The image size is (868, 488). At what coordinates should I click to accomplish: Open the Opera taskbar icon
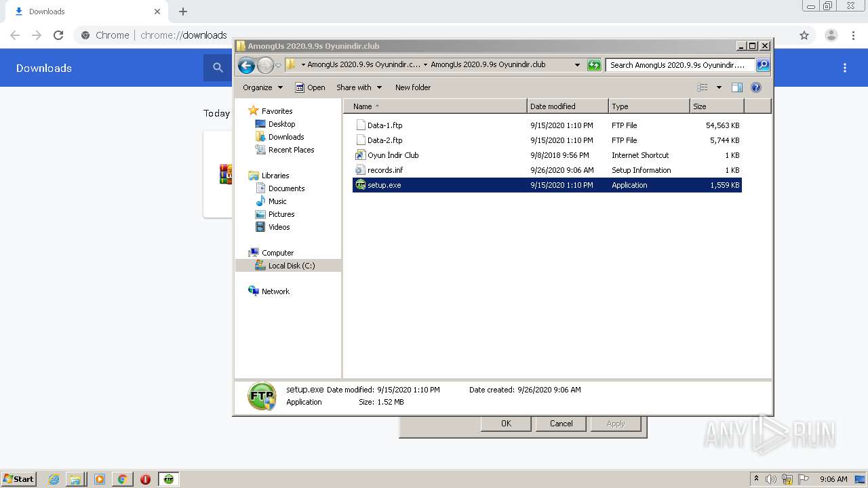tap(145, 479)
